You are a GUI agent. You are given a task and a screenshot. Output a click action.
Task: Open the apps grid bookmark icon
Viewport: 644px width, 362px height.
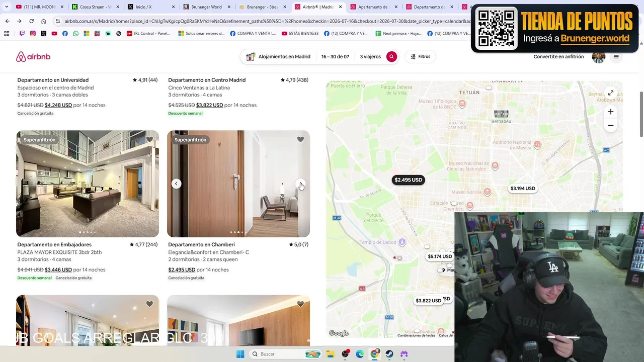[7, 34]
